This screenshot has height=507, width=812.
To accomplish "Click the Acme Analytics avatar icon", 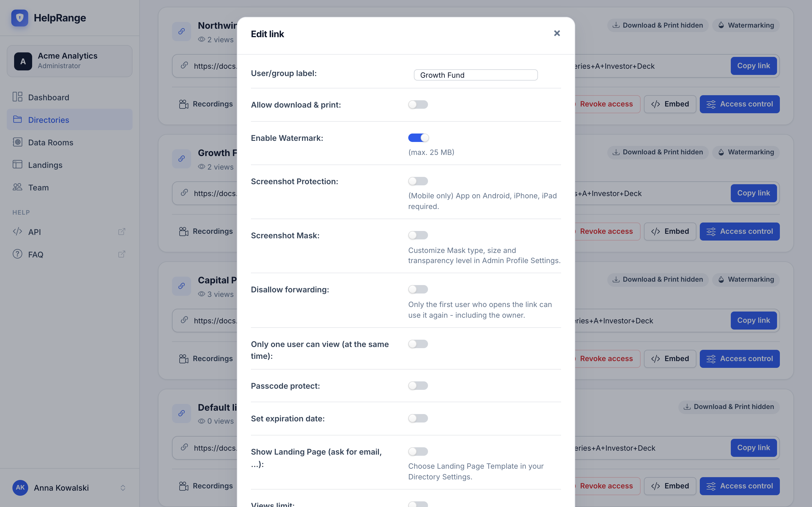I will (x=23, y=61).
